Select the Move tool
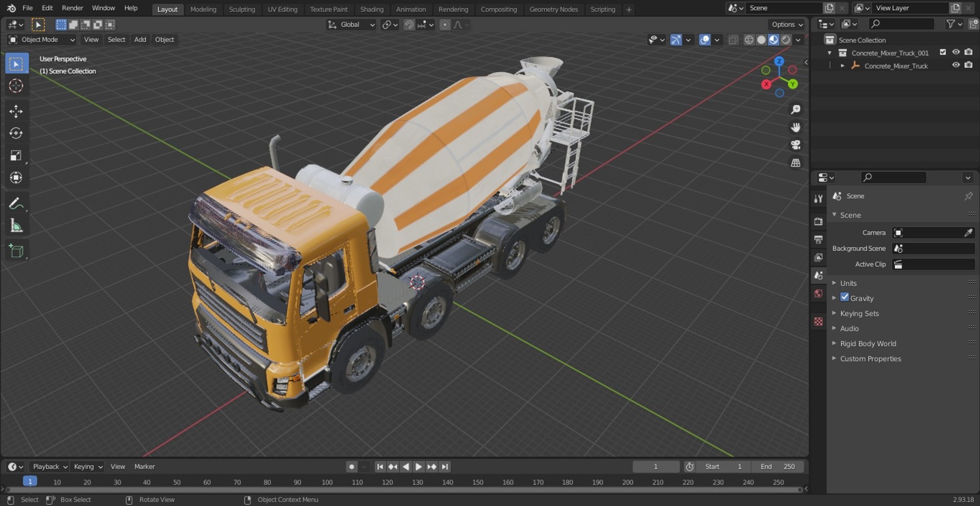 pos(16,111)
